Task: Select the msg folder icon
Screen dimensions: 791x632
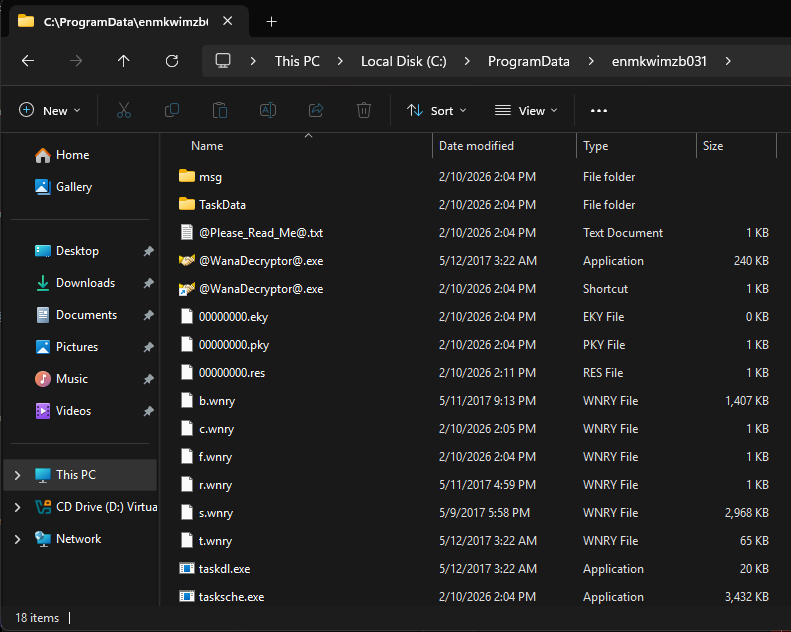Action: [187, 176]
